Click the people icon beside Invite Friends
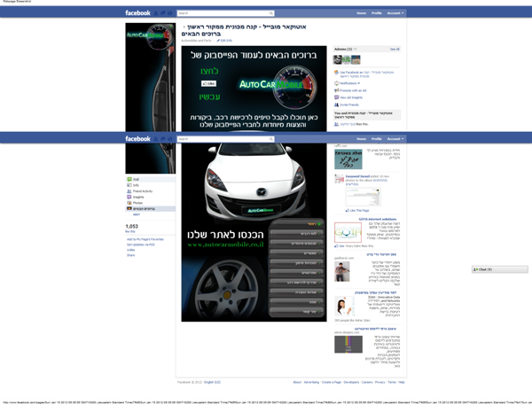The width and height of the screenshot is (532, 404). [336, 105]
